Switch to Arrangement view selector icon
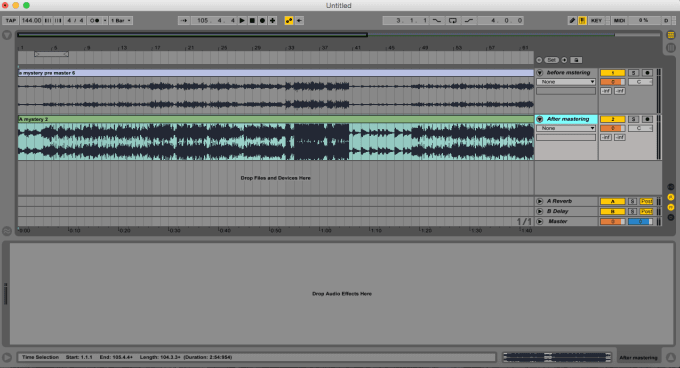The width and height of the screenshot is (680, 368). point(671,35)
